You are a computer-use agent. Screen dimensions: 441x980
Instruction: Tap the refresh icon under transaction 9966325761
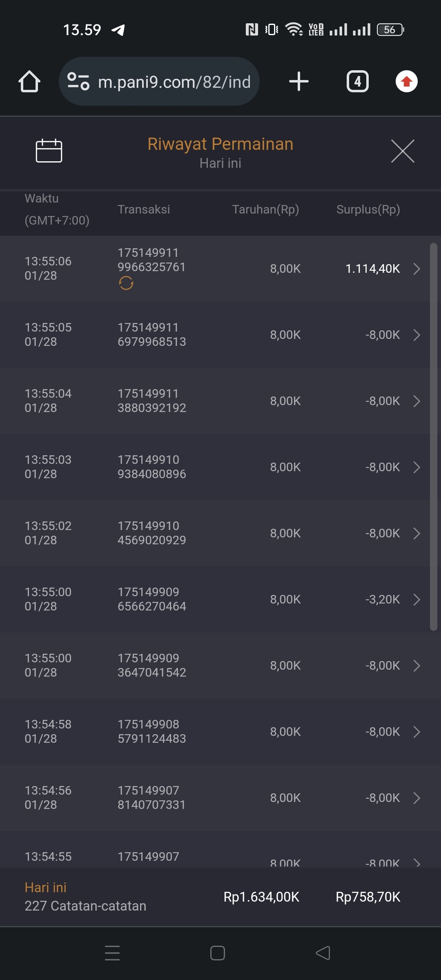126,283
